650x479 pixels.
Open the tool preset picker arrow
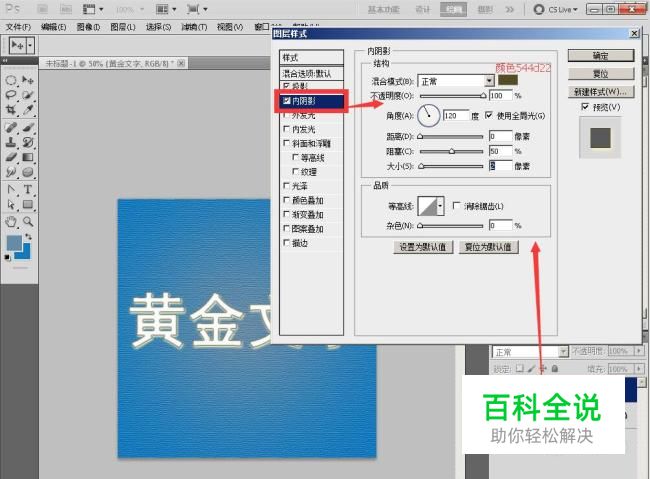[30, 45]
